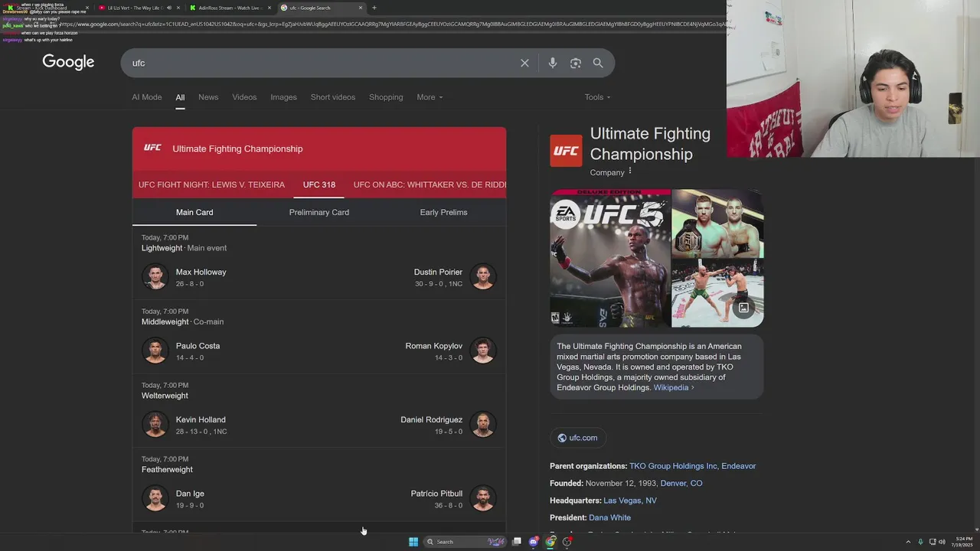Show the Main Card fights
The width and height of the screenshot is (980, 551).
tap(194, 212)
